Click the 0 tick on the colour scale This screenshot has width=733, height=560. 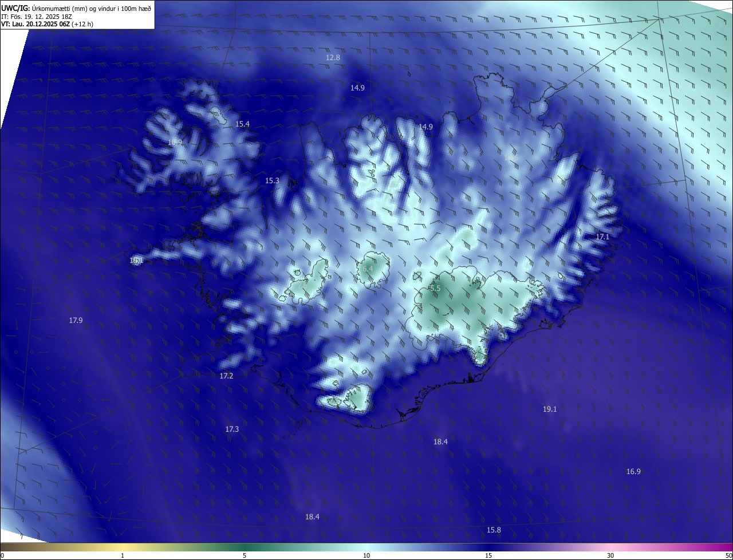(2, 556)
